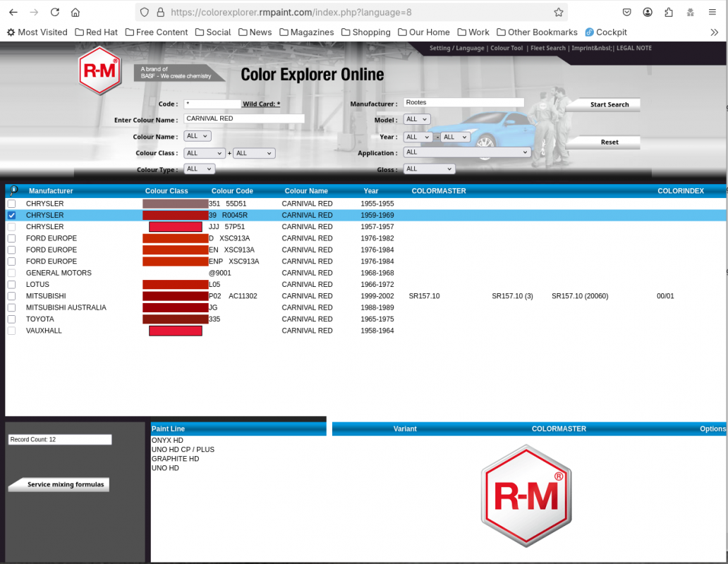
Task: Reload the current page
Action: [x=55, y=13]
